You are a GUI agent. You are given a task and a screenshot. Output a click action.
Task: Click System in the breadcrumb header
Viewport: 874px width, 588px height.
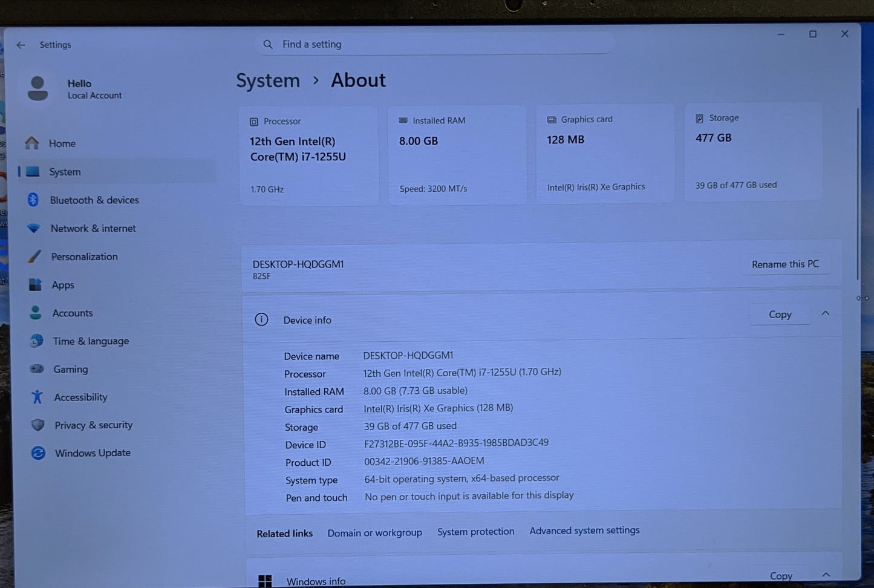tap(268, 80)
